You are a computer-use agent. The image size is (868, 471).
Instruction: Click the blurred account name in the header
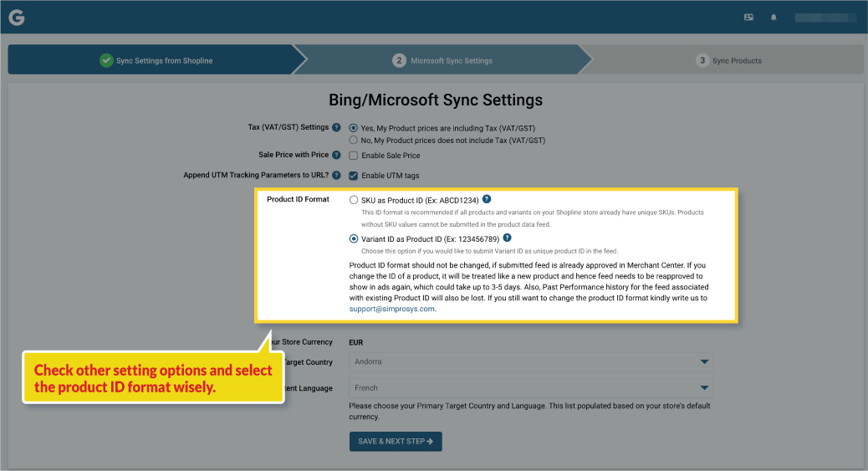tap(825, 18)
